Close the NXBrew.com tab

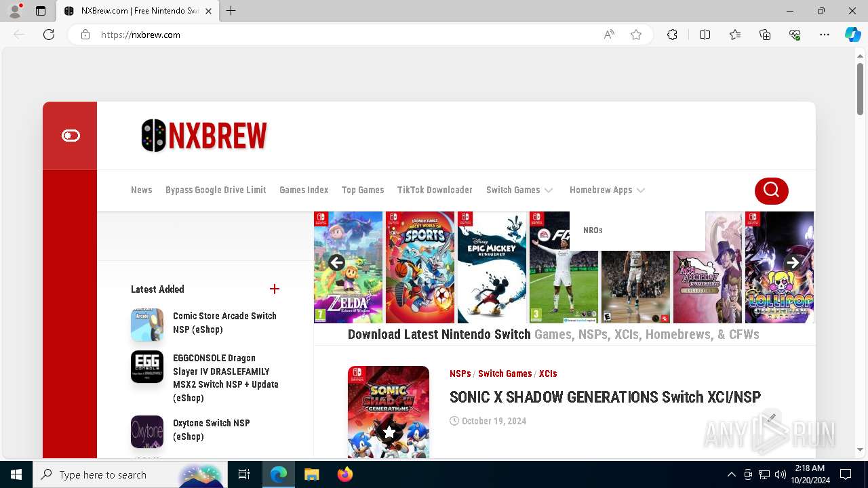click(208, 11)
